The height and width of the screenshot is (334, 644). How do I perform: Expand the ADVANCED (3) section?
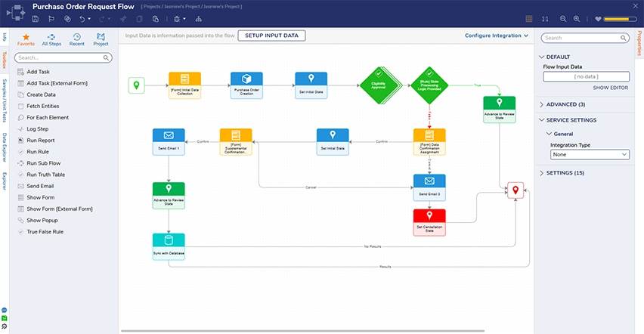566,104
